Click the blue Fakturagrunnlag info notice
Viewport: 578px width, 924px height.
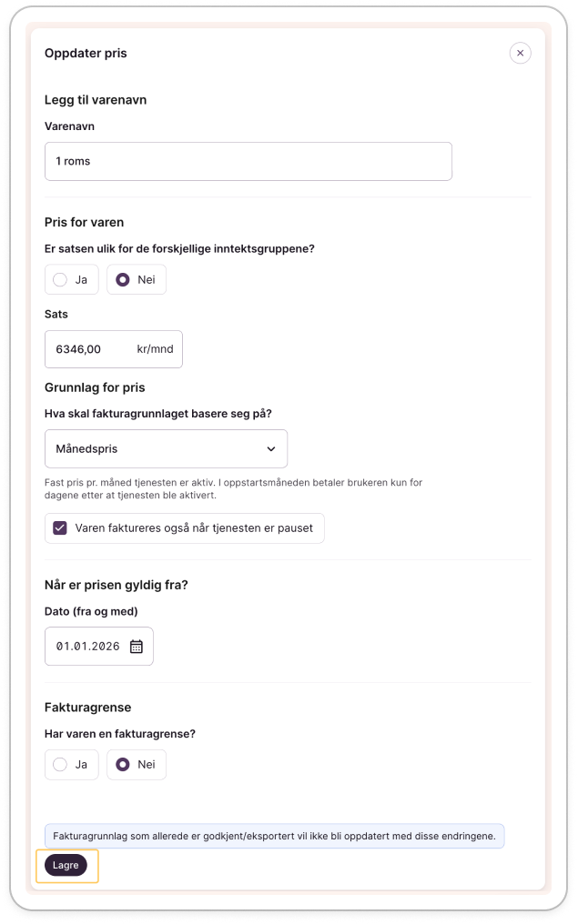click(x=274, y=836)
